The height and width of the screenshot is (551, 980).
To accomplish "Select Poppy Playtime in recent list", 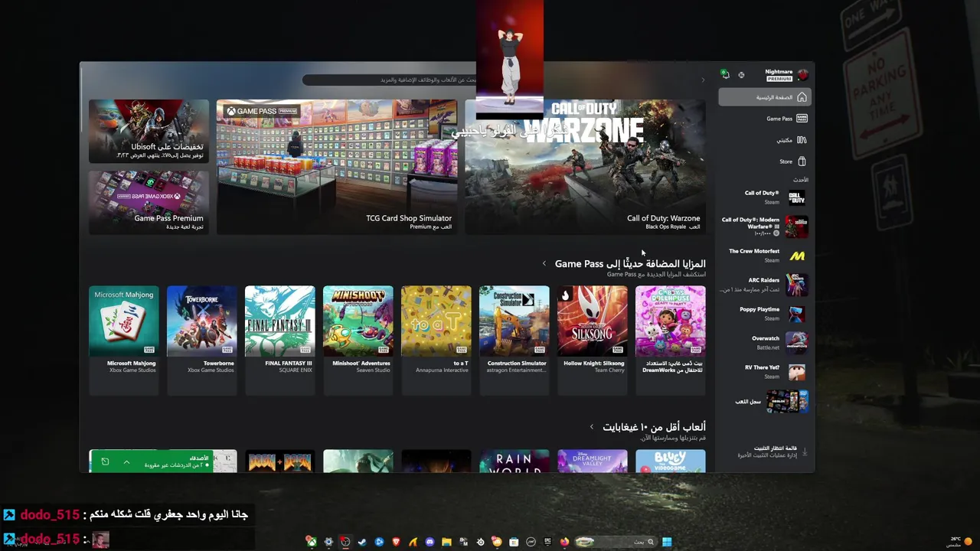I will click(764, 314).
